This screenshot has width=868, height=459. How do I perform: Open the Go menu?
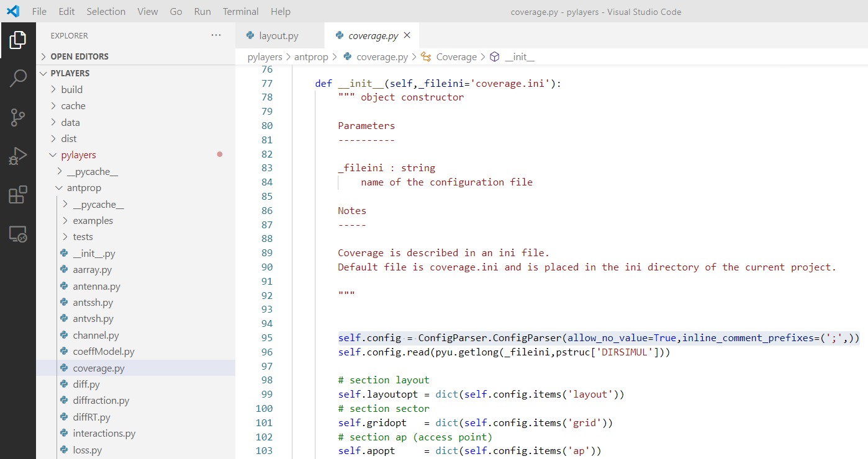(x=176, y=11)
